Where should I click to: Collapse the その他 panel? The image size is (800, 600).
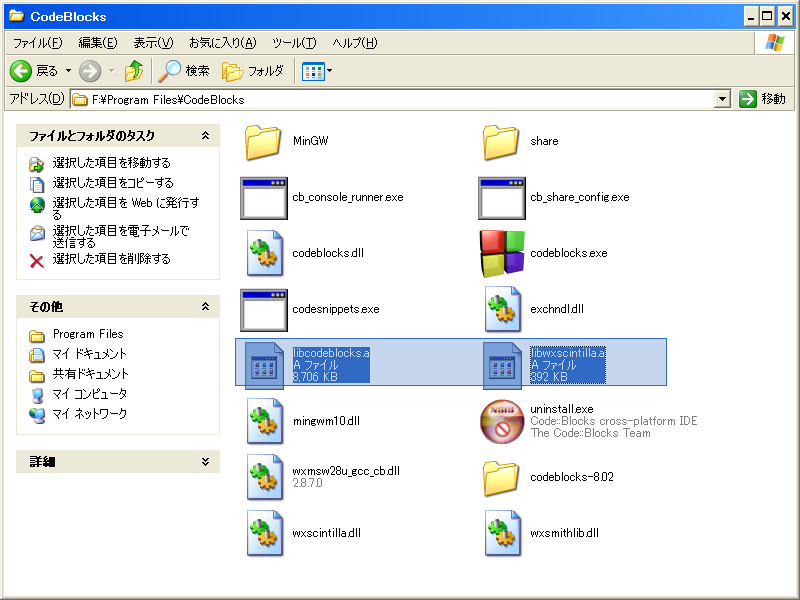(x=205, y=307)
